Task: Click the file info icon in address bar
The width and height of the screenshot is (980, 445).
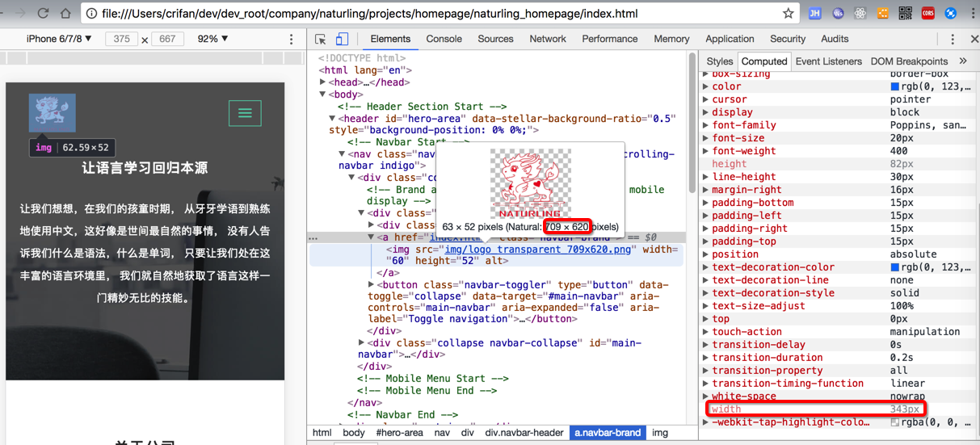Action: [91, 14]
